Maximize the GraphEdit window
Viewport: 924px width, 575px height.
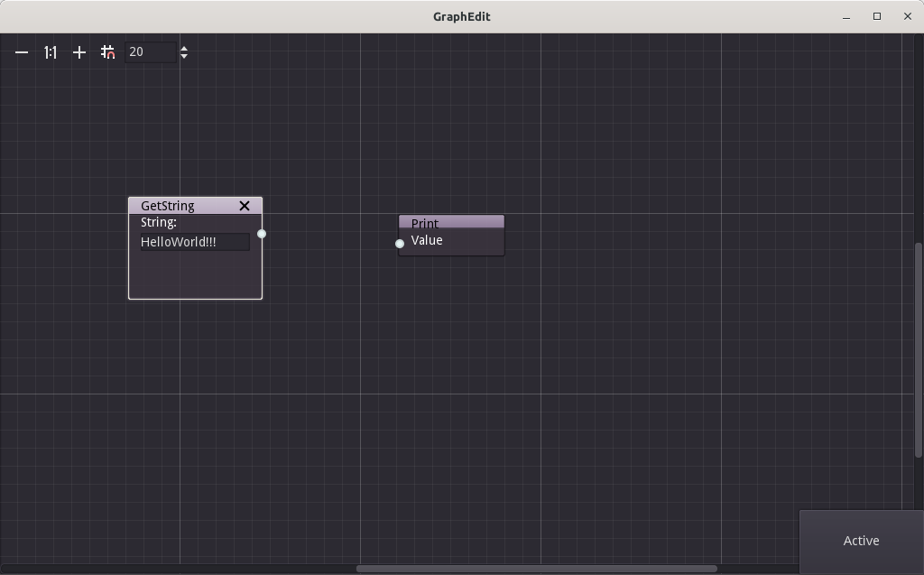point(875,16)
